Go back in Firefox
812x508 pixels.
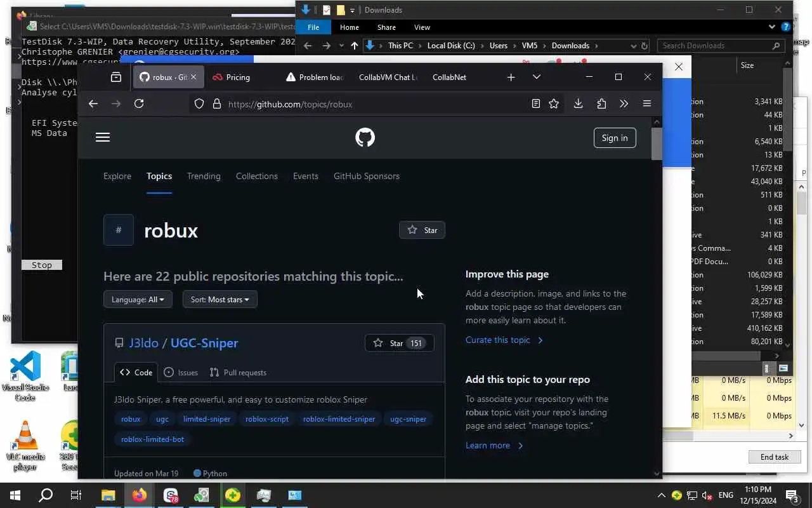point(93,104)
